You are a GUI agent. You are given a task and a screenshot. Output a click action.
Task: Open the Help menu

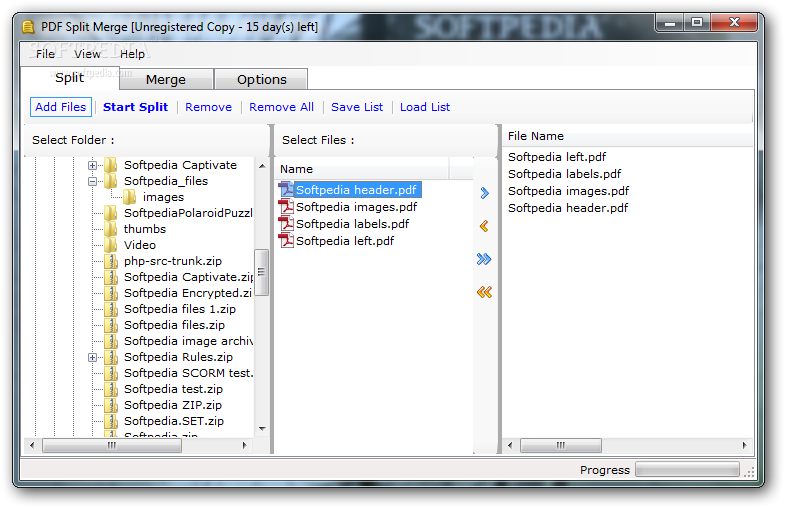(x=132, y=54)
